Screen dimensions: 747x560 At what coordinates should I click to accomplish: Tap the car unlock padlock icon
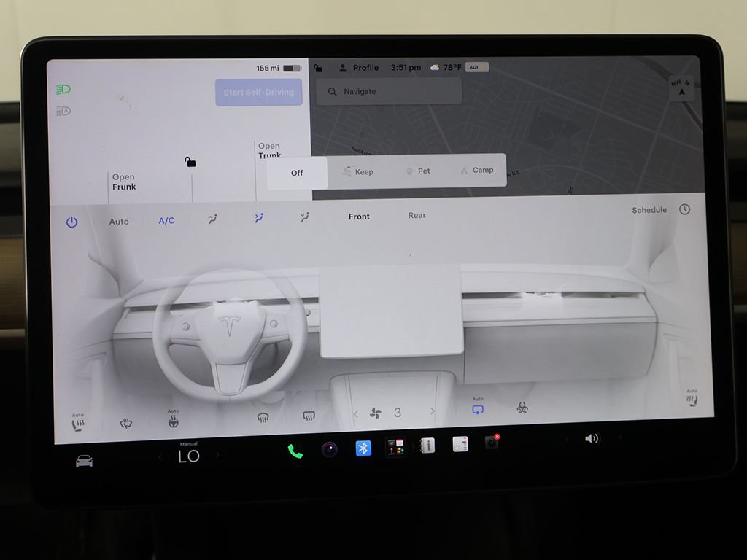190,162
